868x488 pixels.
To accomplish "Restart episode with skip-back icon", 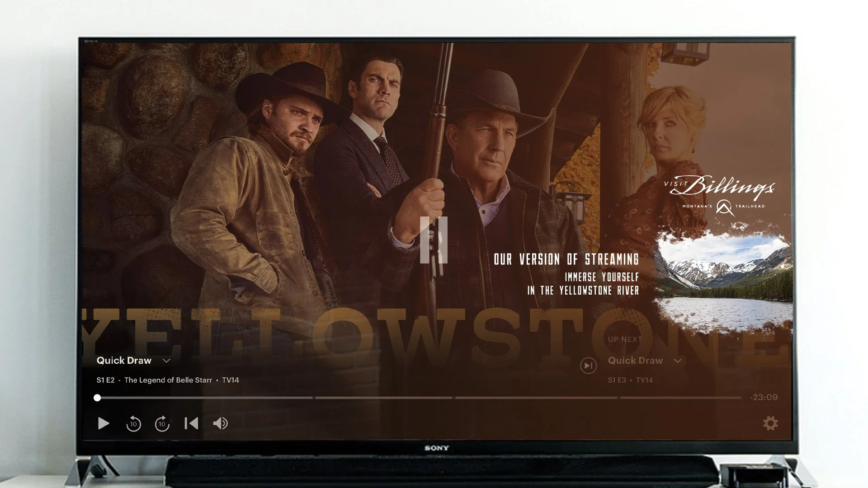I will coord(192,423).
